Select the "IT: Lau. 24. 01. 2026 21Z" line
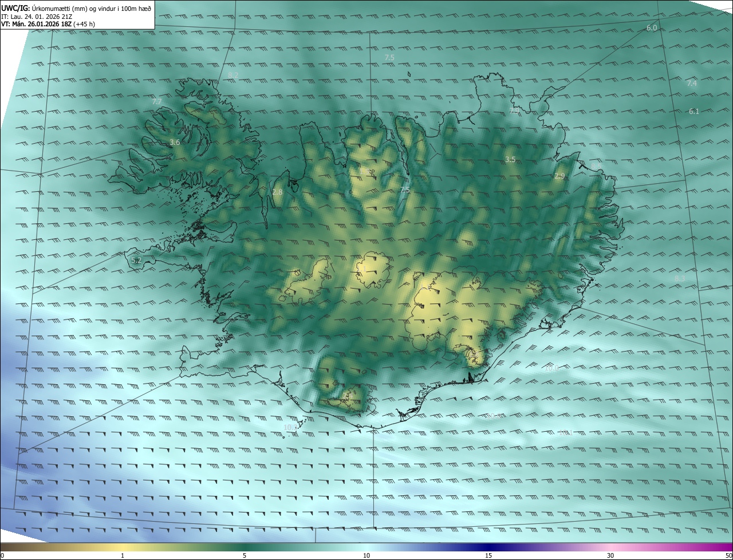Screen dimensions: 733x560 click(x=38, y=16)
